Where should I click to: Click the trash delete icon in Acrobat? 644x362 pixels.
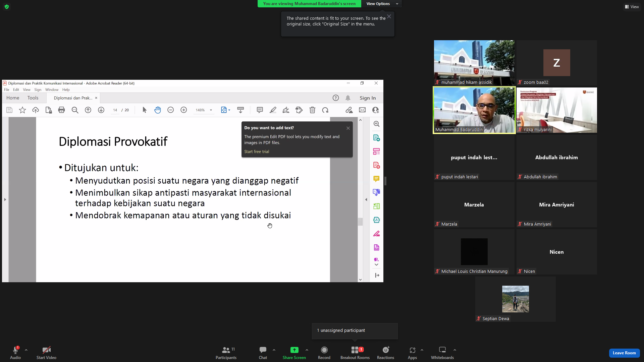[x=312, y=110]
